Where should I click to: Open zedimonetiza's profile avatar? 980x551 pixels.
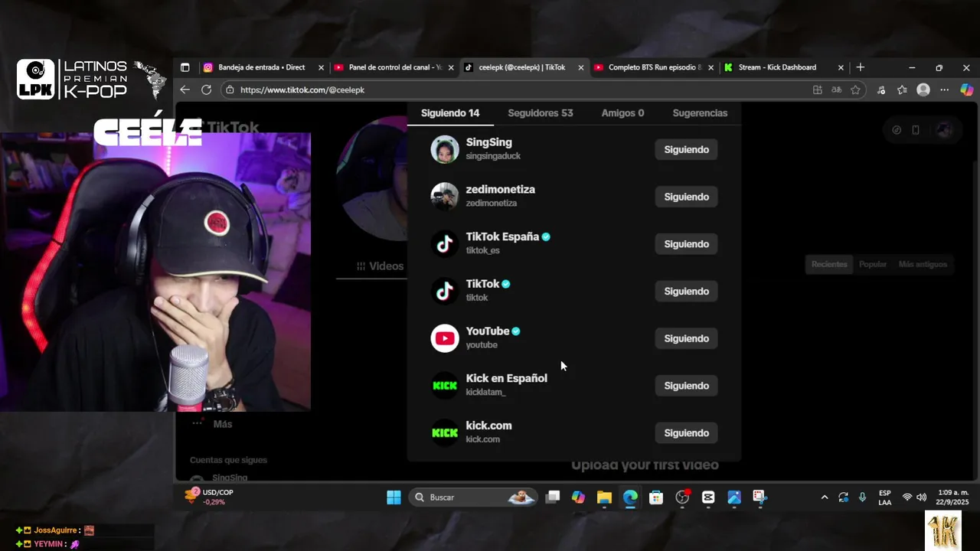click(445, 197)
